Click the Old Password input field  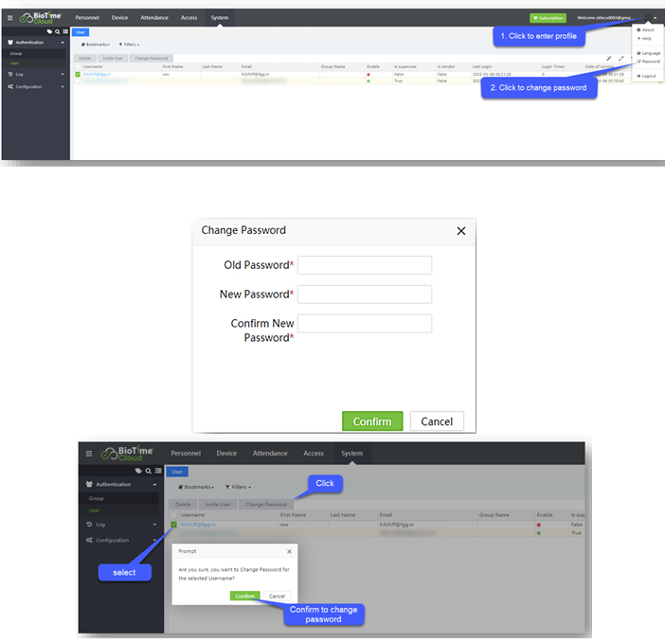click(x=365, y=265)
